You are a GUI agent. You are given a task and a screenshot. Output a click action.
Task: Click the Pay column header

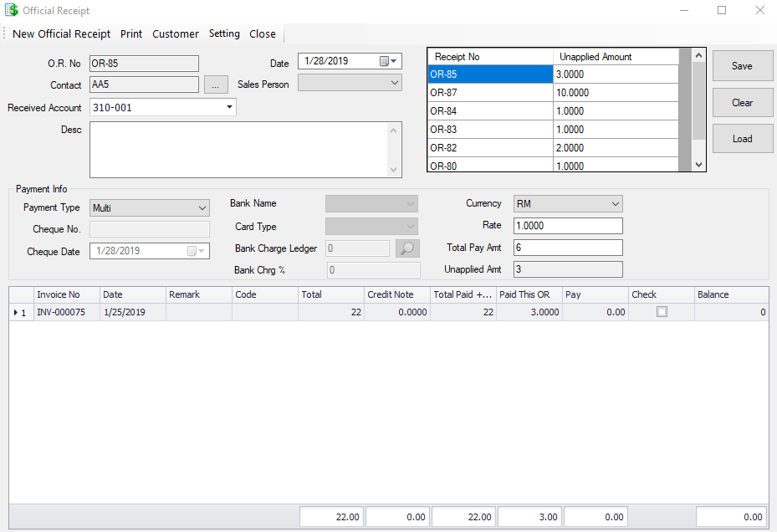[596, 294]
